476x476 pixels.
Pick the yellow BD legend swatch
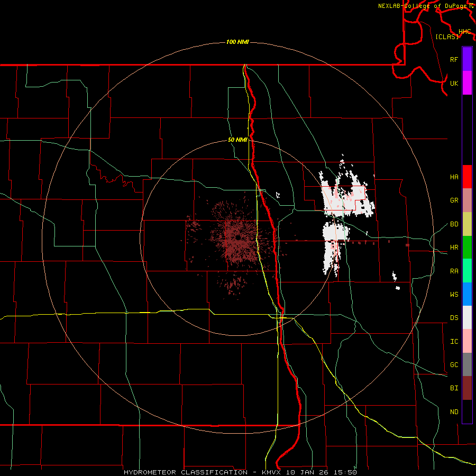tap(467, 224)
